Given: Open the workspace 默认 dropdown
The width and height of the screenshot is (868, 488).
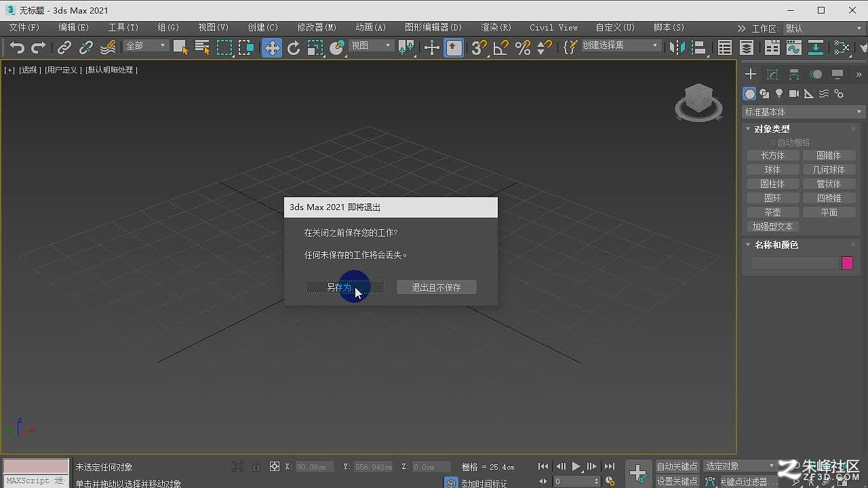Looking at the screenshot, I should (x=825, y=28).
